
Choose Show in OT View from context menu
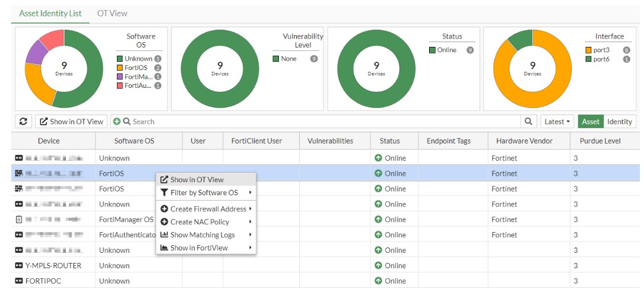click(196, 179)
